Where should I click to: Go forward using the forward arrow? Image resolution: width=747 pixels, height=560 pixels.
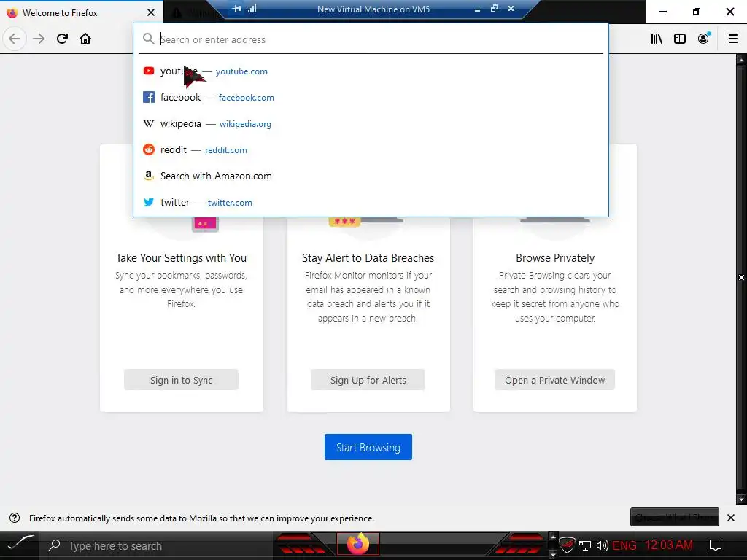(39, 39)
